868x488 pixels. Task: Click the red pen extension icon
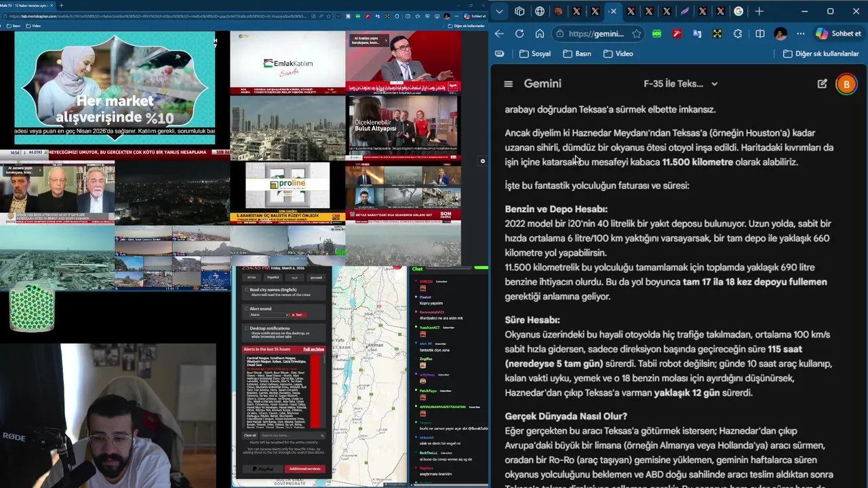[677, 33]
